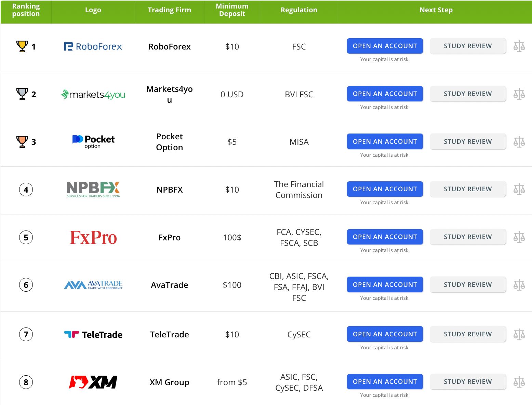Open an account with TeleTrade
The width and height of the screenshot is (532, 405).
coord(385,334)
